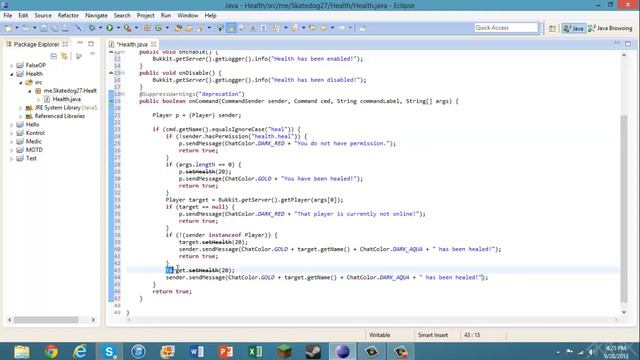Open the Run configurations dropdown arrow
The image size is (640, 360).
118,28
